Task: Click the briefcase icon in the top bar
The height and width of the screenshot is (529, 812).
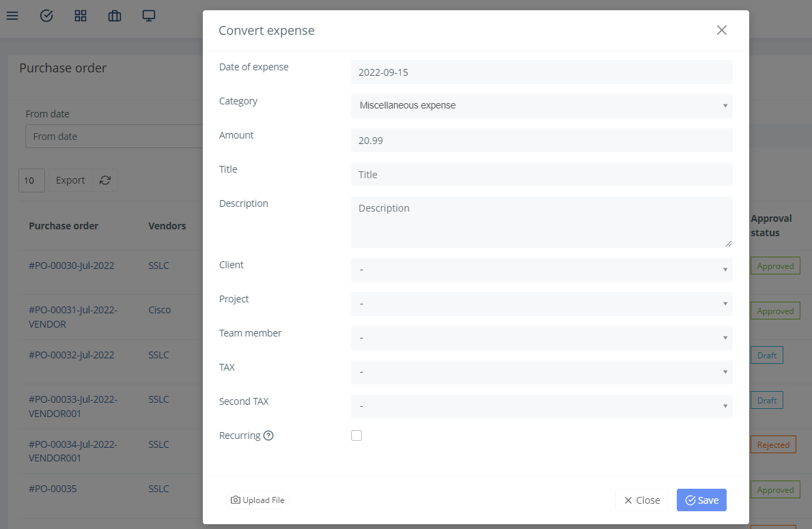Action: [x=115, y=16]
